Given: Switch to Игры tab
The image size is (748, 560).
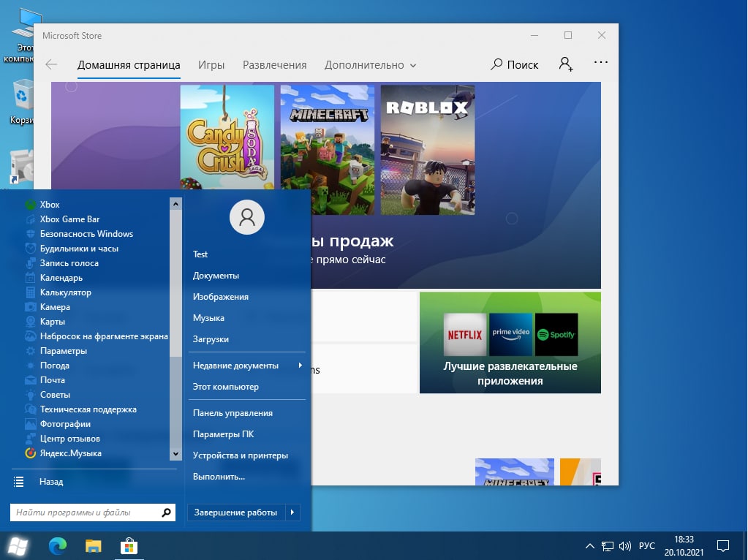Looking at the screenshot, I should pyautogui.click(x=211, y=65).
